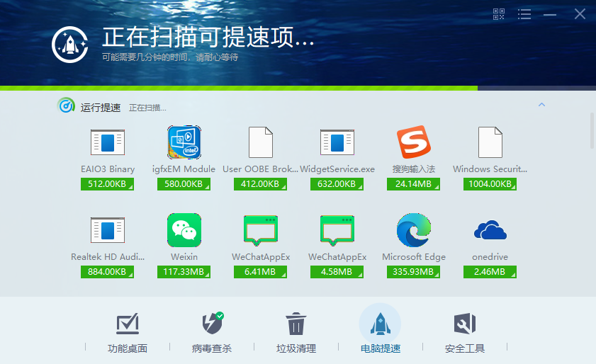Expand the 117.33MB label under Weixin
The image size is (596, 364).
184,272
